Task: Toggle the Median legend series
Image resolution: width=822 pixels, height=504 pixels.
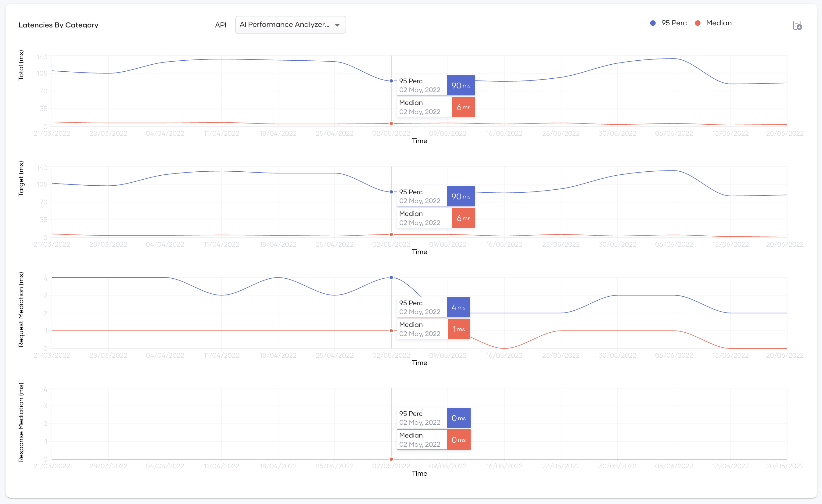Action: coord(719,23)
